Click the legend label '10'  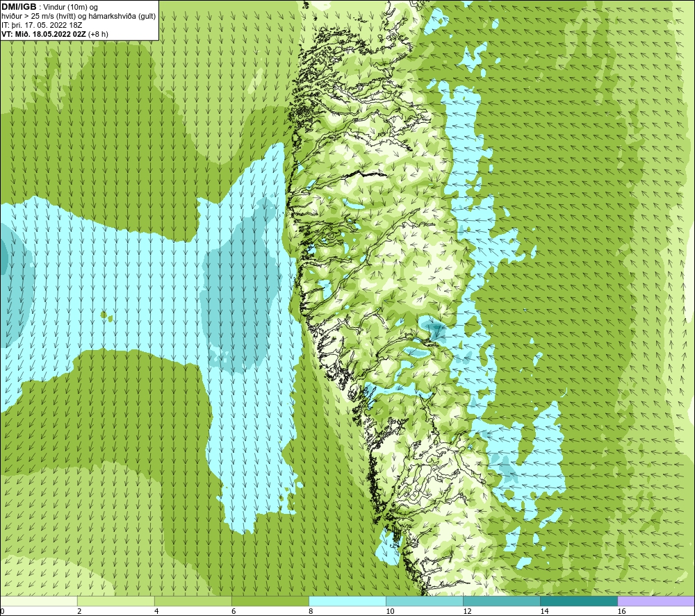[390, 611]
